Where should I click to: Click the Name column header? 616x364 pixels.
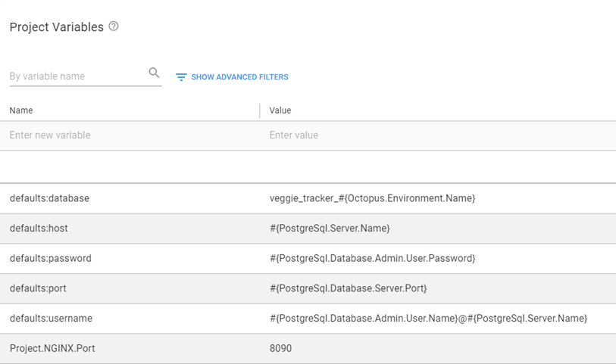(21, 110)
